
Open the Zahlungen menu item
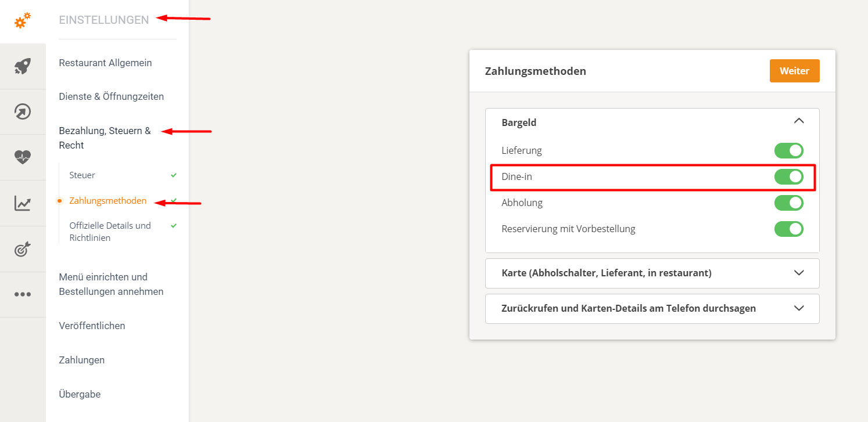81,360
